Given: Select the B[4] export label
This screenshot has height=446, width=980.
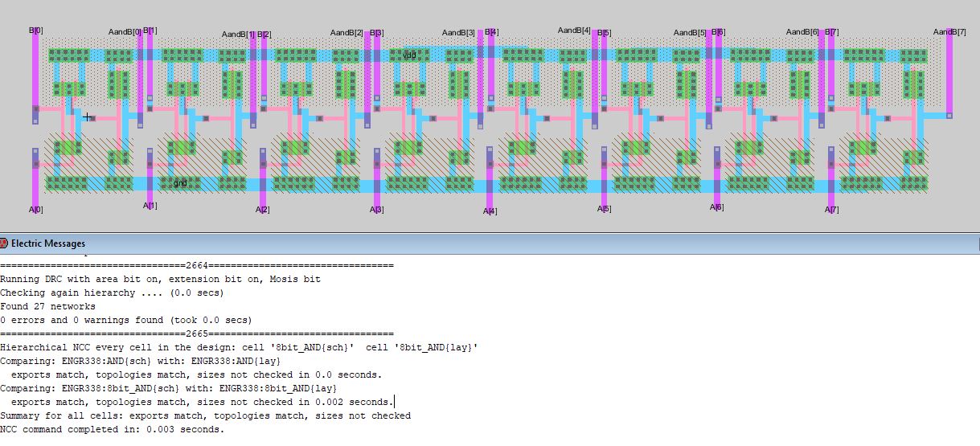Looking at the screenshot, I should point(490,32).
